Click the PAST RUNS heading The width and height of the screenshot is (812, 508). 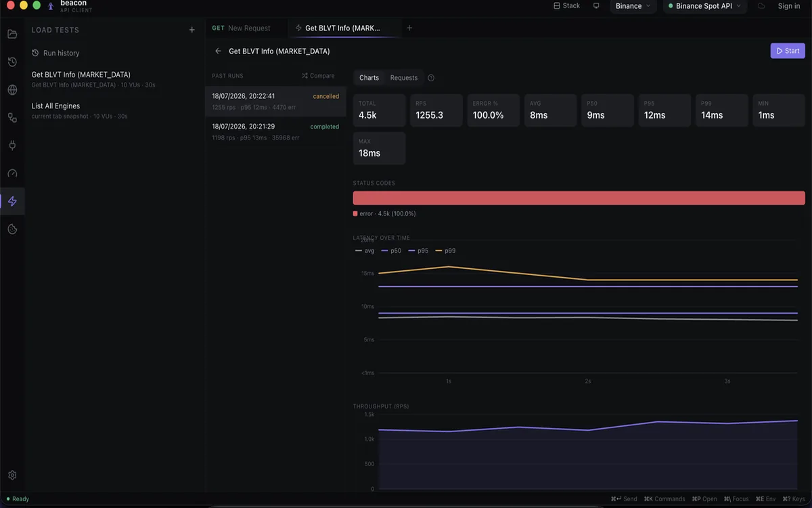[227, 76]
